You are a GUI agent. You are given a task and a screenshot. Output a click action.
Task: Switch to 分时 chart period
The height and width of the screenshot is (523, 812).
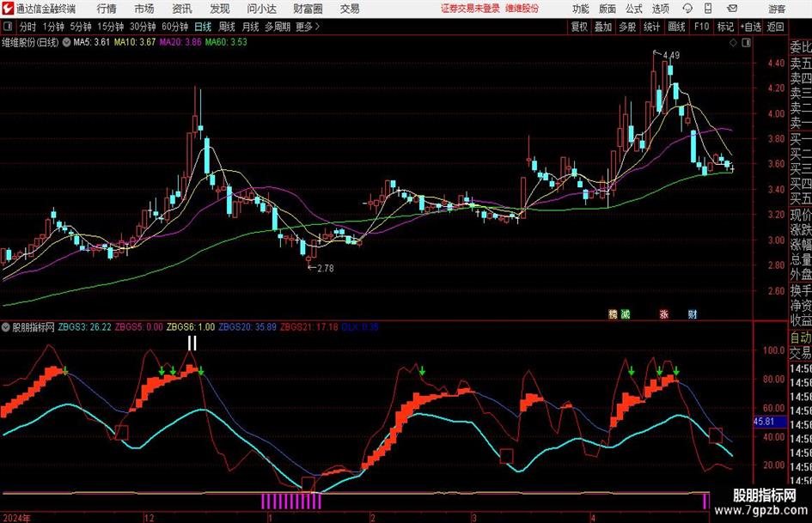point(28,27)
